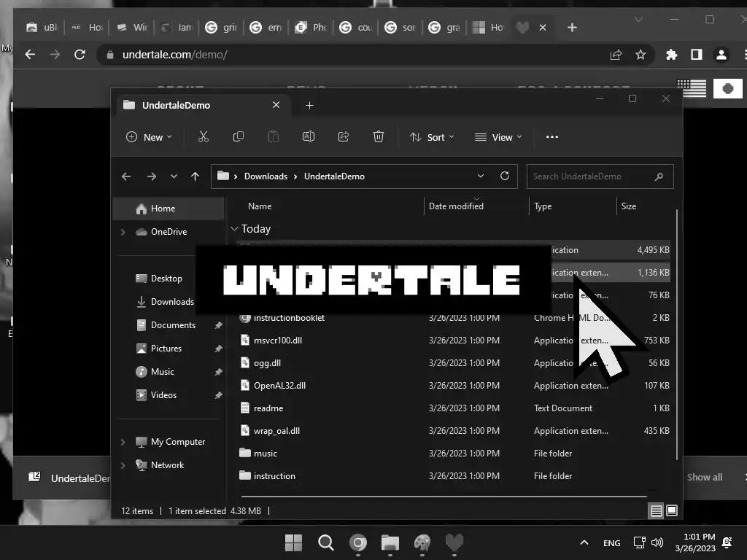Select the readme text file
The width and height of the screenshot is (747, 560).
click(454, 408)
